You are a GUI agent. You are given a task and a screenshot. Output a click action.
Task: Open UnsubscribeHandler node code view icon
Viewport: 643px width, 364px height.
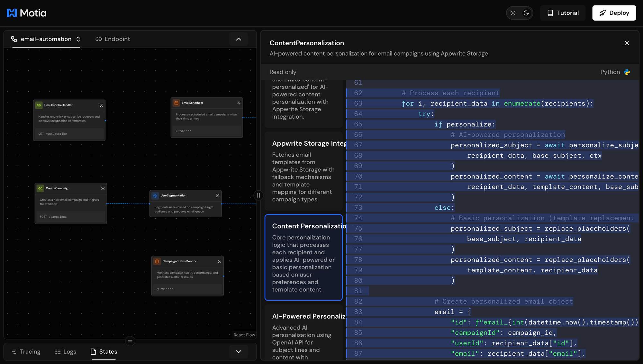(102, 105)
